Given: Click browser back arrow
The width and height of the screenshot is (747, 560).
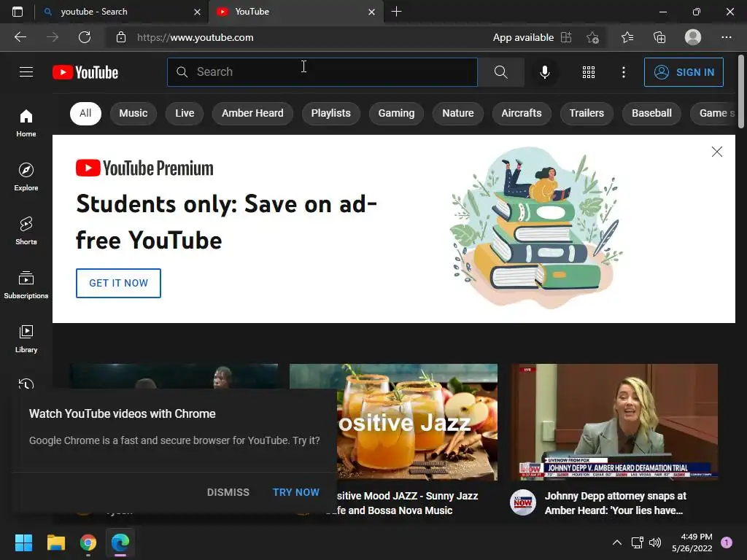Looking at the screenshot, I should pos(20,37).
